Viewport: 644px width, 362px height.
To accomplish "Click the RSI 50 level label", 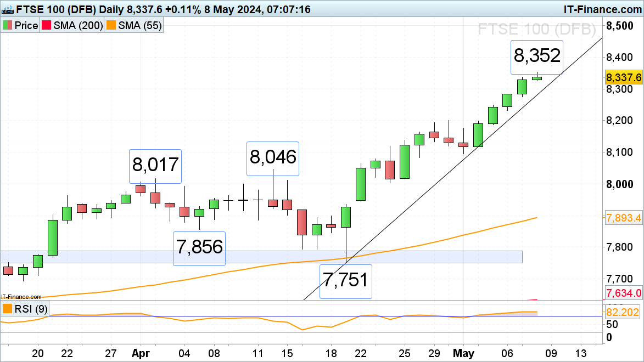I will tap(612, 324).
